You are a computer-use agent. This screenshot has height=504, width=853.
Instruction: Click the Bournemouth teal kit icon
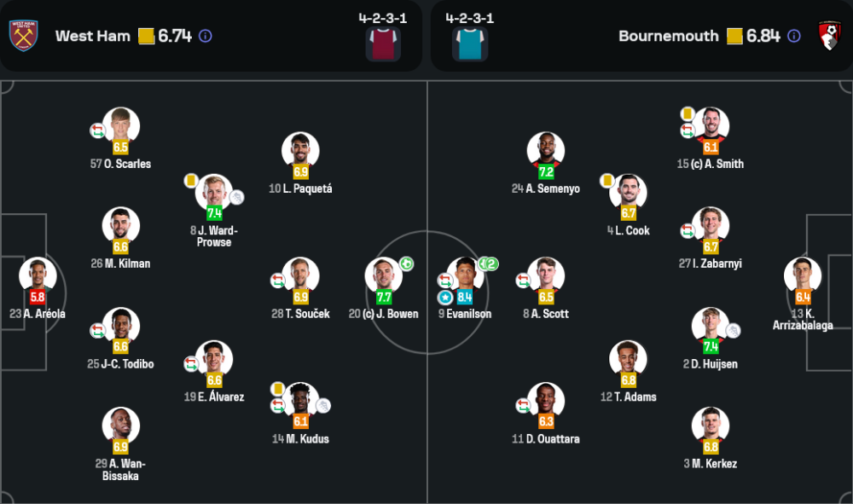point(469,44)
